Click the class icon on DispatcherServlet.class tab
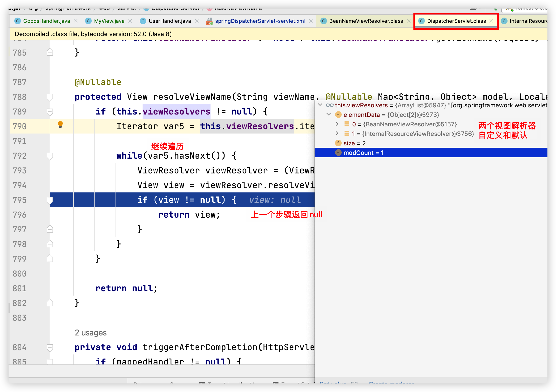This screenshot has height=392, width=556. [421, 21]
